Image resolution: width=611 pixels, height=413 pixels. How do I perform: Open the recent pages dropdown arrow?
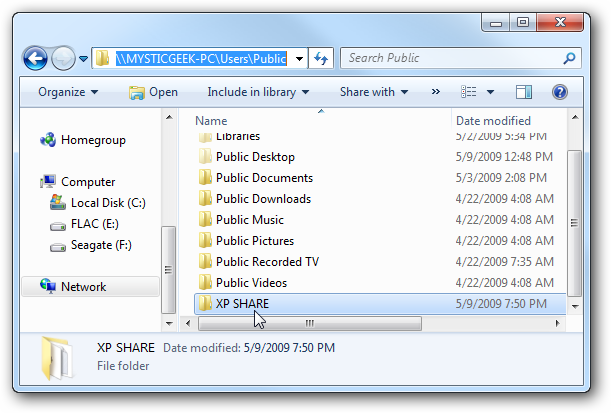pyautogui.click(x=83, y=59)
